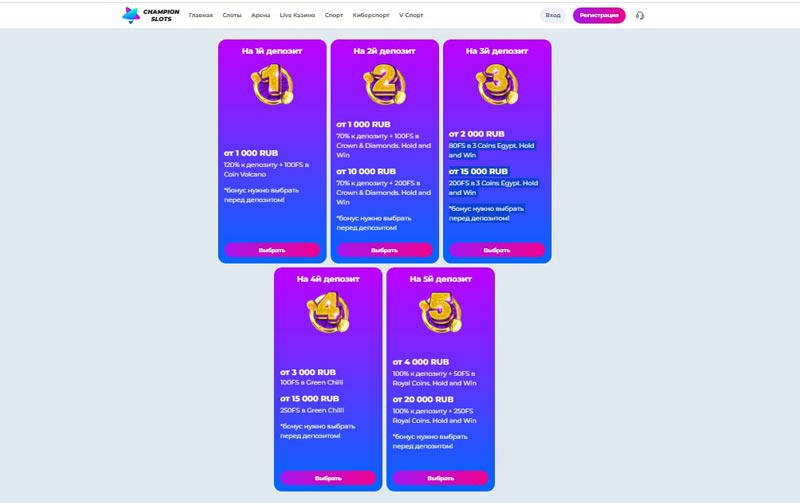Open support via headset icon
The height and width of the screenshot is (503, 800).
[640, 15]
